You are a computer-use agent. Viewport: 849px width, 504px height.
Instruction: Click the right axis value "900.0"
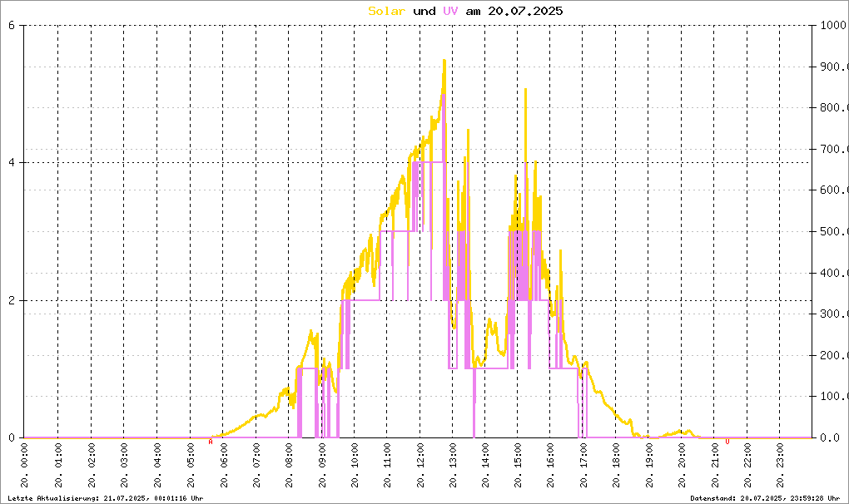click(x=834, y=67)
